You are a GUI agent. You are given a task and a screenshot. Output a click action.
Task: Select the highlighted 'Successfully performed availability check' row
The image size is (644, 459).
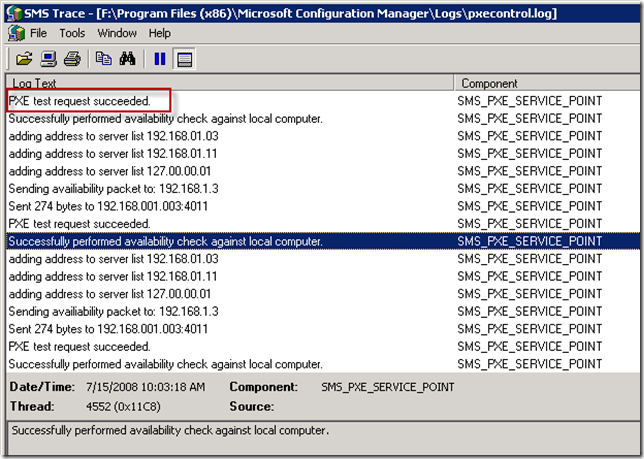coord(323,241)
